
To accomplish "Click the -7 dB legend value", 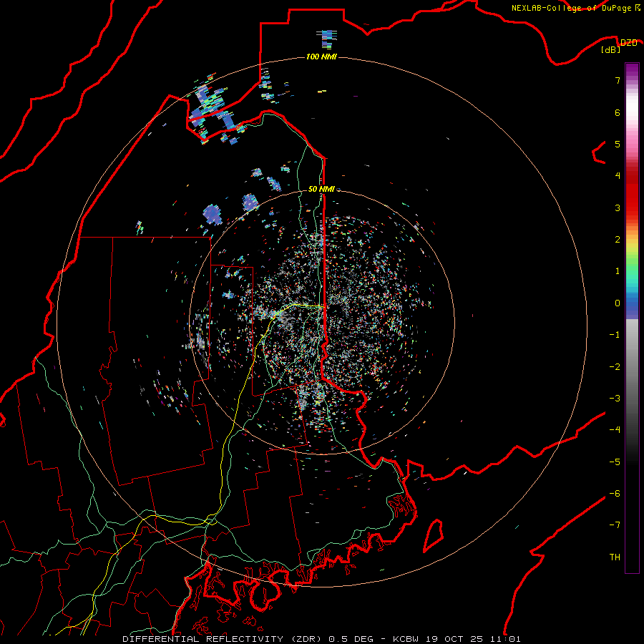I will coord(615,525).
